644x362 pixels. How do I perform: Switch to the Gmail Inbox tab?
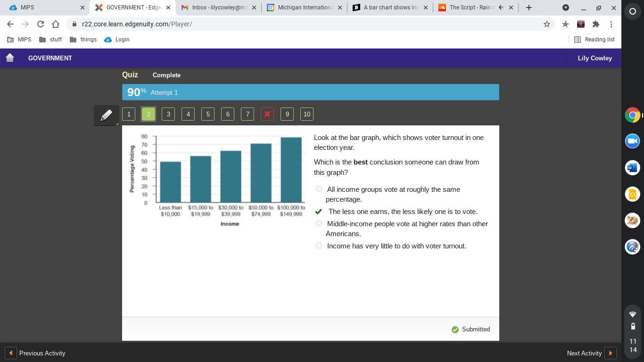click(x=219, y=8)
